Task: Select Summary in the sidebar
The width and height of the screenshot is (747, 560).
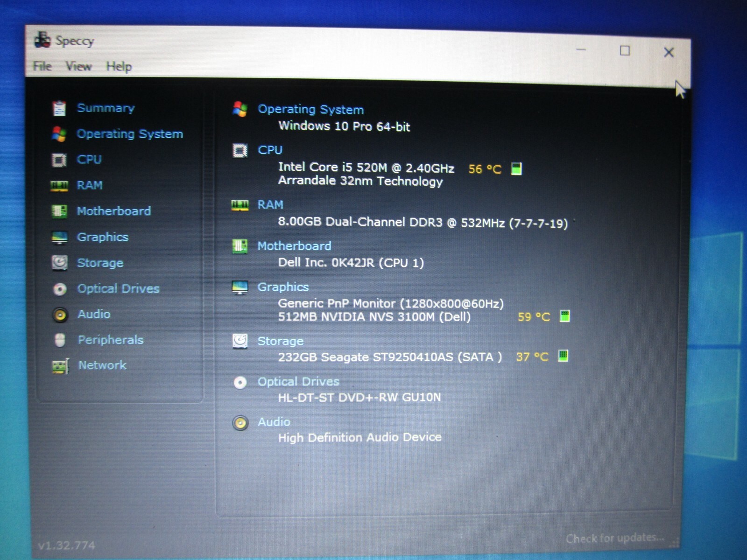Action: [106, 108]
